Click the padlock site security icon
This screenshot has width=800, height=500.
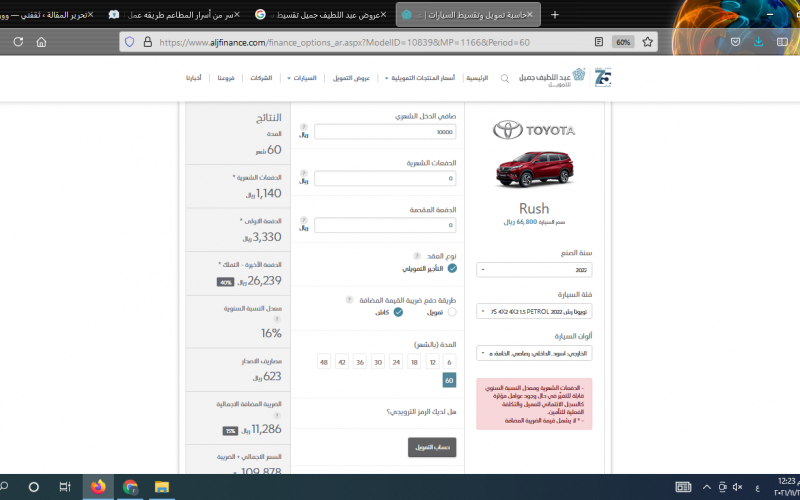click(x=147, y=42)
